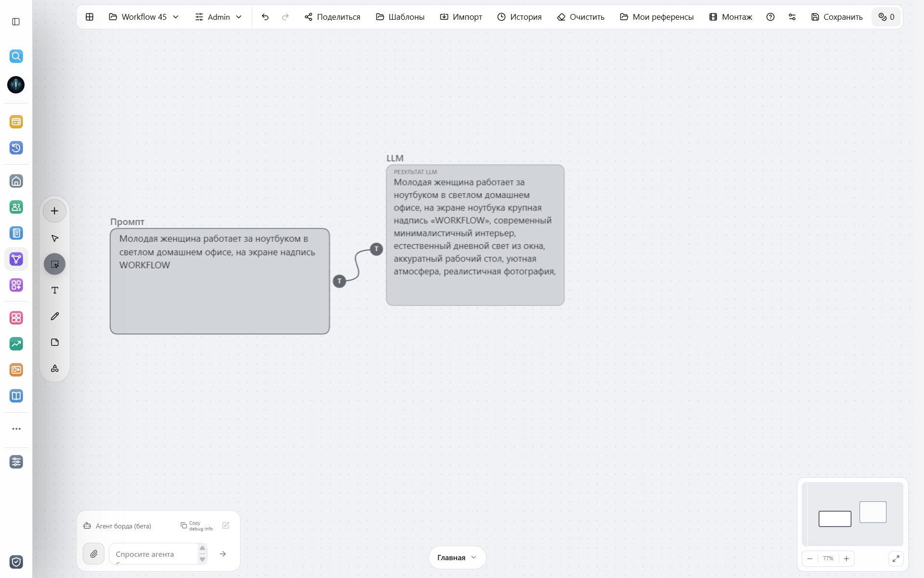
Task: Click the plus add-node tool
Action: tap(54, 211)
